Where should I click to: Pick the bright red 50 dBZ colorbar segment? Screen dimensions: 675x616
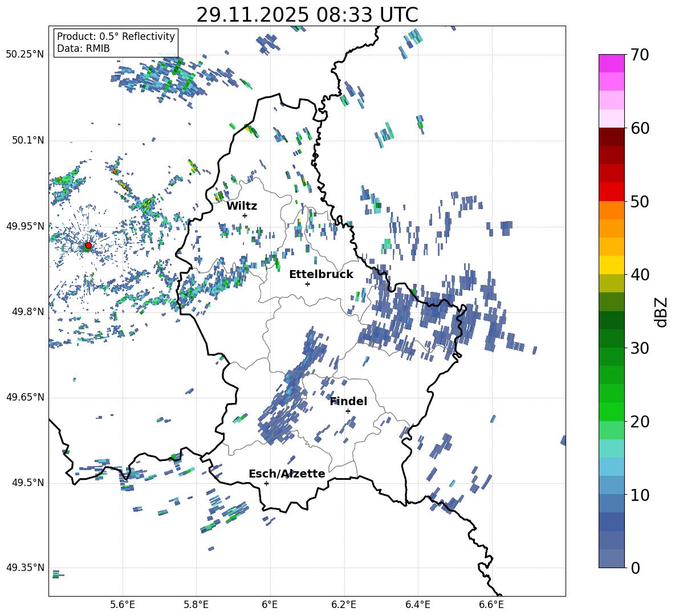click(x=612, y=191)
